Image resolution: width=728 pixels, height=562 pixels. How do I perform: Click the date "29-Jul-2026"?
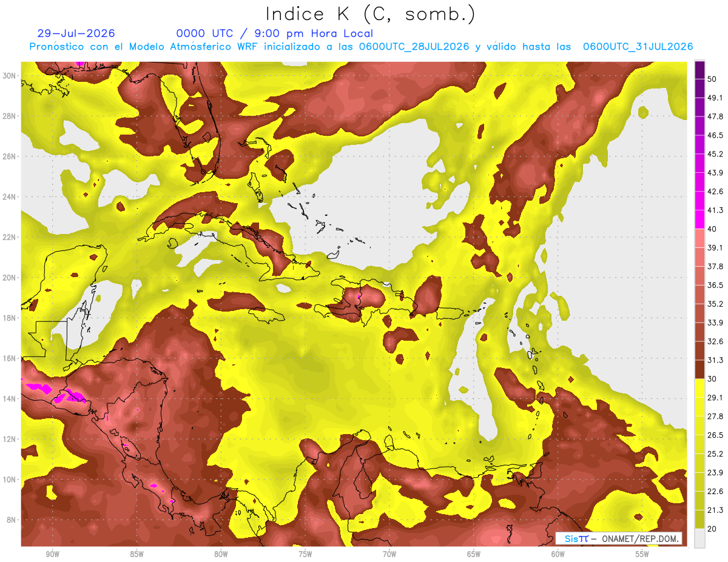point(76,33)
